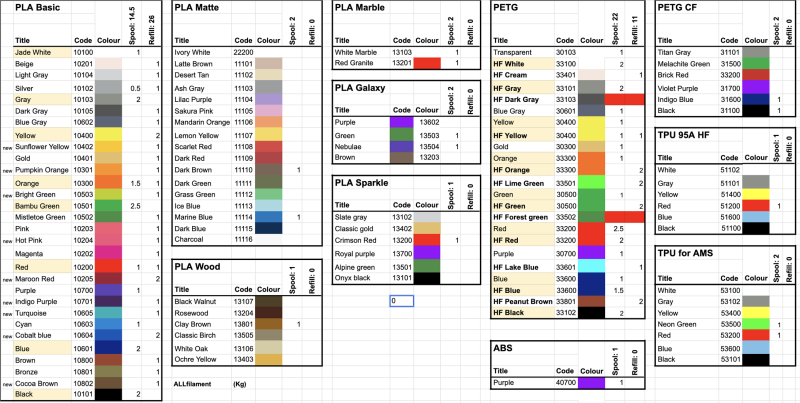This screenshot has height=403, width=800.
Task: Click the Melachite Green title cell
Action: pyautogui.click(x=687, y=64)
